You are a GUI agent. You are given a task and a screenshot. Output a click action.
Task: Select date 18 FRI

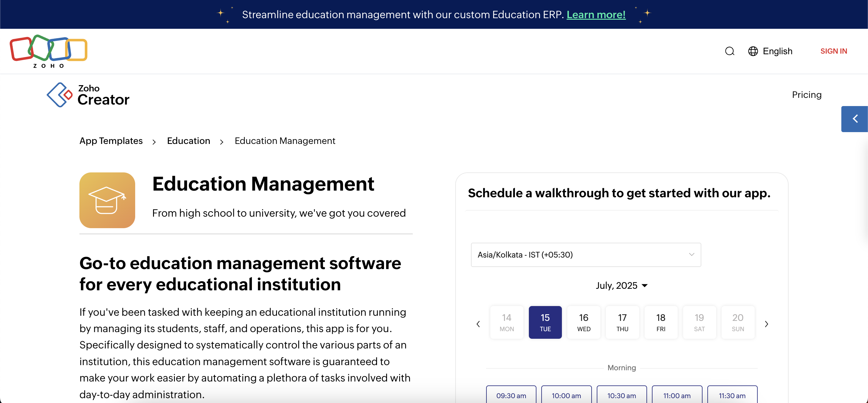pyautogui.click(x=660, y=322)
